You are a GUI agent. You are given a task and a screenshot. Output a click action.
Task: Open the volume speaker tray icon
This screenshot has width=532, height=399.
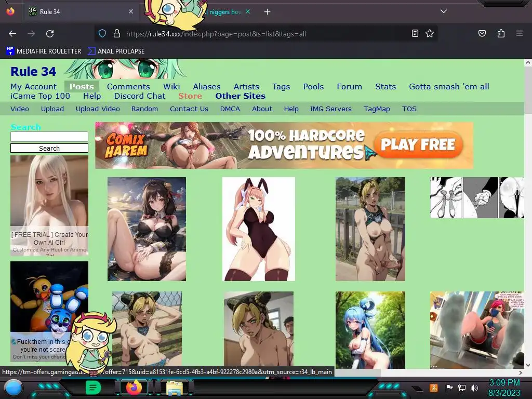click(x=474, y=388)
